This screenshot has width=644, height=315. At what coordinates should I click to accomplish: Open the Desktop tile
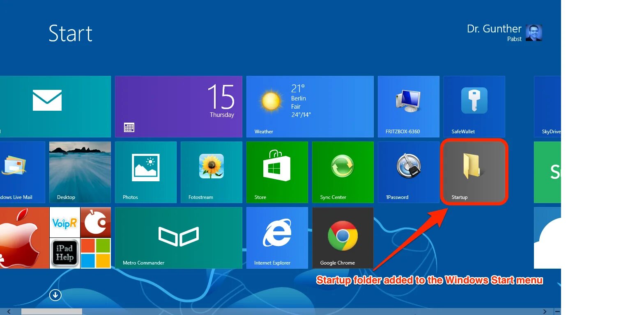[x=80, y=172]
